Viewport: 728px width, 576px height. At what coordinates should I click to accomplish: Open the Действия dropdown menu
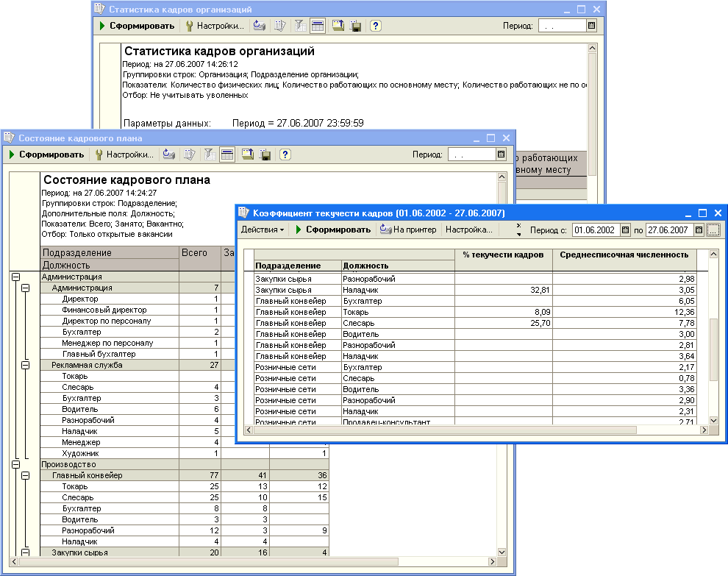click(263, 230)
